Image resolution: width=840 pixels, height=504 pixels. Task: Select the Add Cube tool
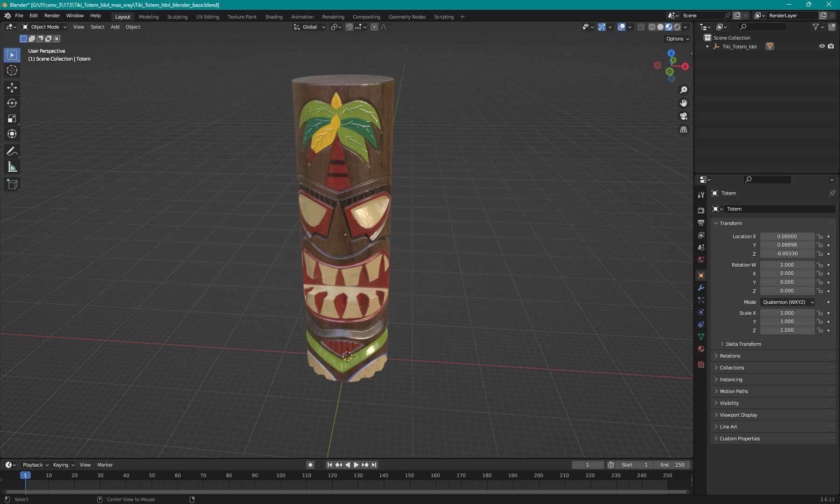pos(12,184)
